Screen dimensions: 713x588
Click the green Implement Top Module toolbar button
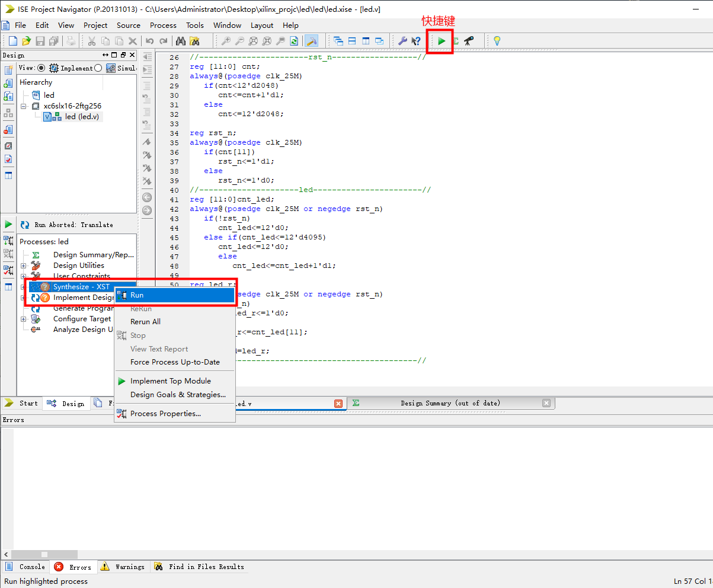(x=442, y=41)
